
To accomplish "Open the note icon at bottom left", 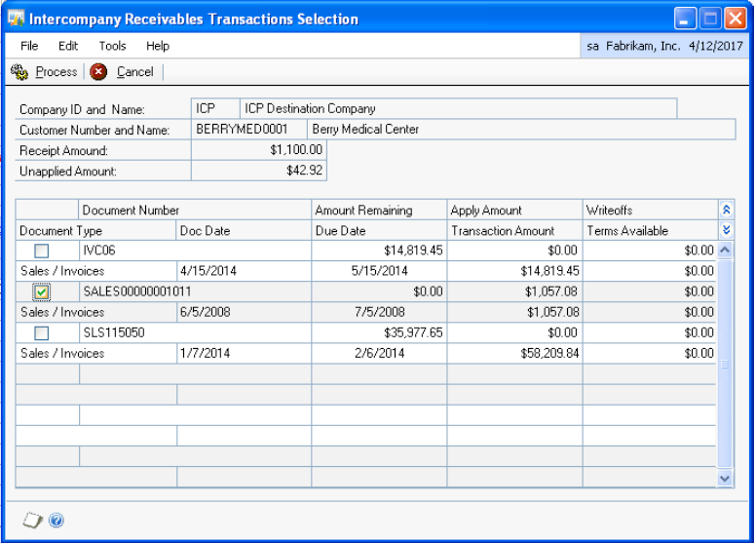I will pos(32,521).
